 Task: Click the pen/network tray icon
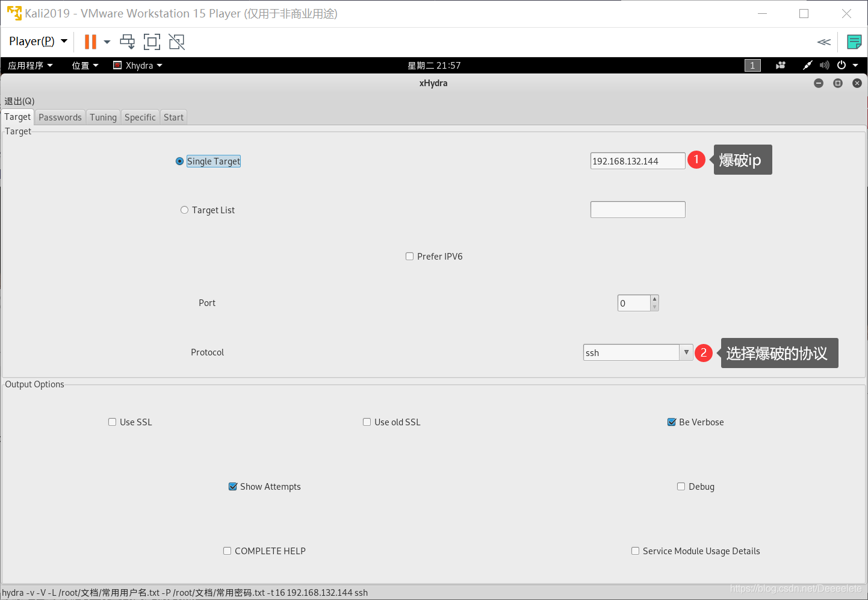[x=808, y=65]
